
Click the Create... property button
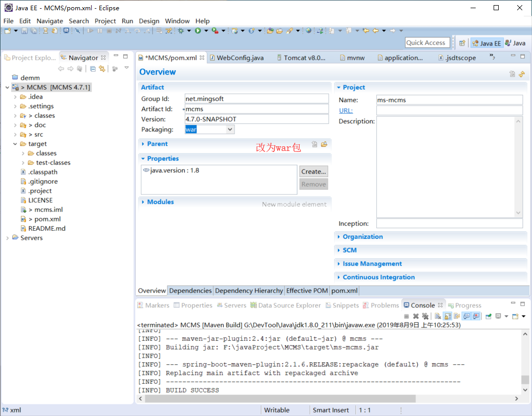coord(313,171)
